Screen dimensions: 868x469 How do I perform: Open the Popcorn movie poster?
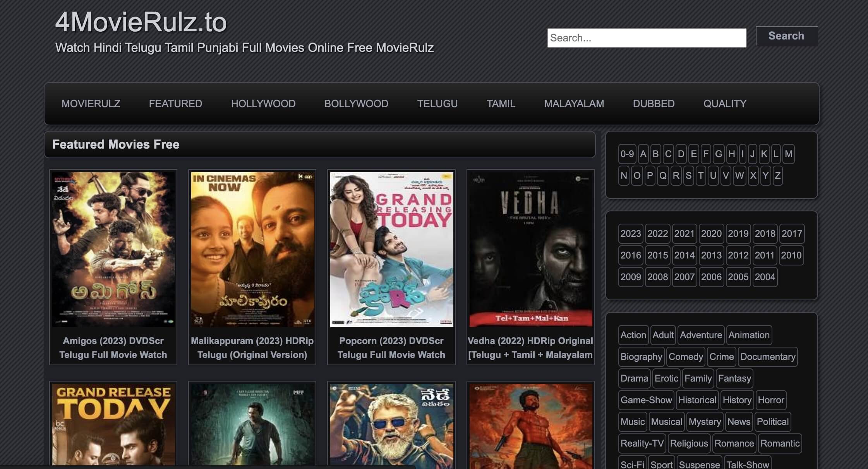pyautogui.click(x=391, y=249)
